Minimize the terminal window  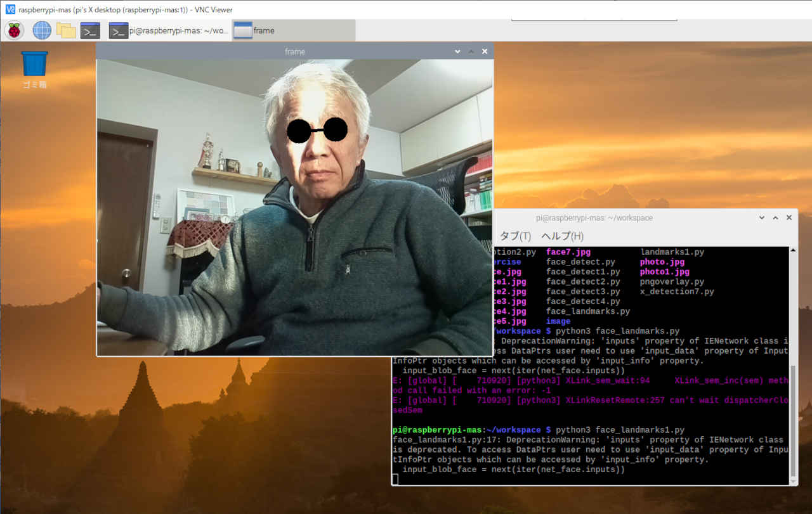pyautogui.click(x=762, y=217)
